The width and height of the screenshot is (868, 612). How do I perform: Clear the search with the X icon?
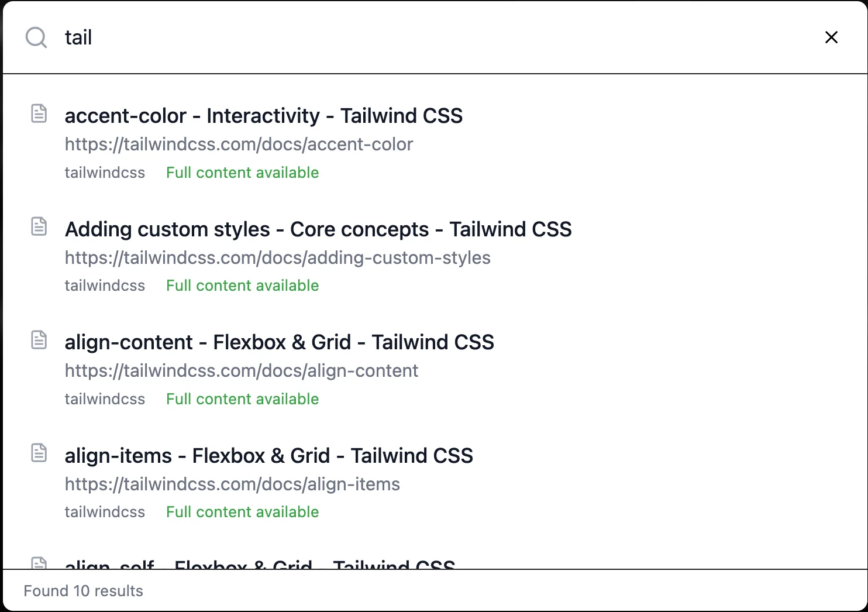click(831, 37)
